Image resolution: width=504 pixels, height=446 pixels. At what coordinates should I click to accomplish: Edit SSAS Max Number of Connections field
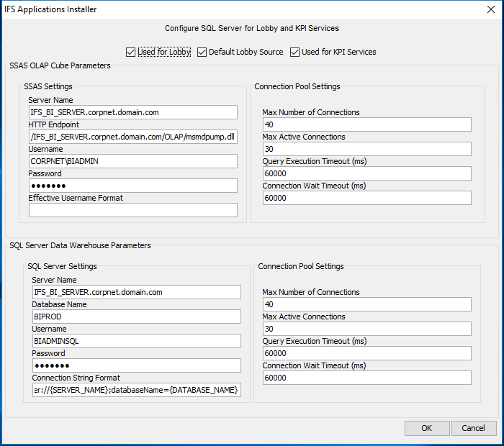pos(367,124)
